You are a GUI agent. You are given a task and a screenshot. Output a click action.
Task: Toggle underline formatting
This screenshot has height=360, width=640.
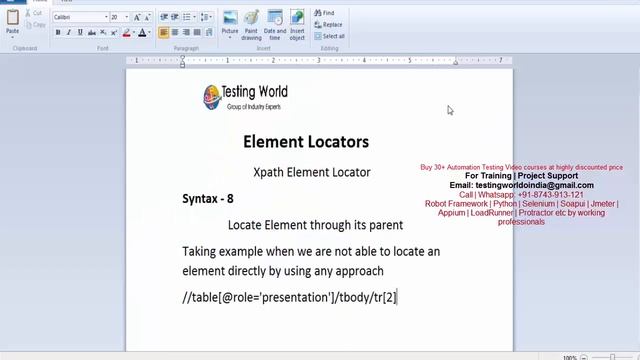coord(80,33)
